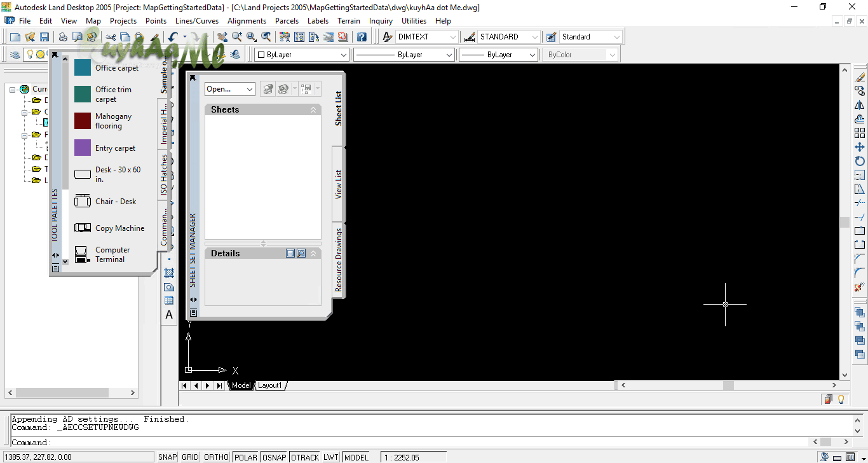Insert the Copy Machine block from palette
The image size is (868, 463).
point(111,228)
